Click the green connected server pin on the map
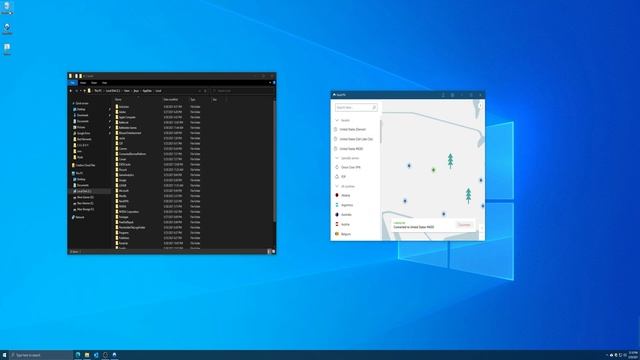The image size is (640, 360). [433, 170]
